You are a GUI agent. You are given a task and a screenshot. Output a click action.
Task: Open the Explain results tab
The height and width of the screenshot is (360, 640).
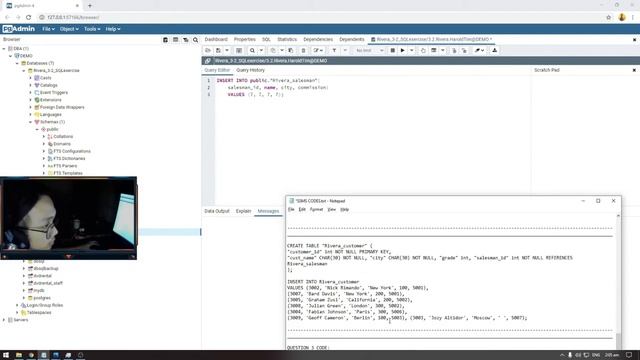pyautogui.click(x=243, y=211)
